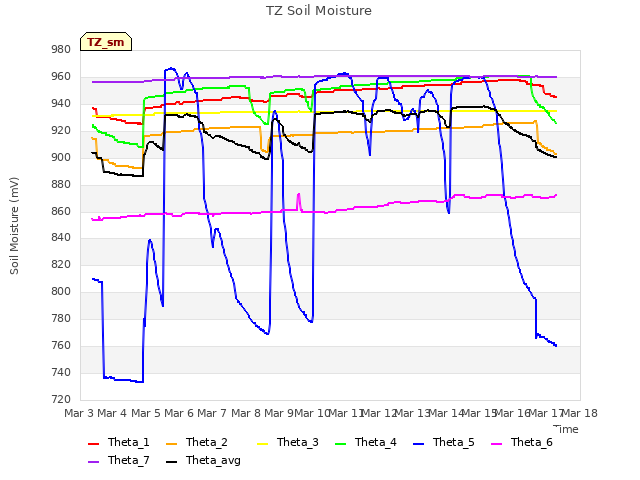Click the TZ_sm tab label
Screen dimensions: 640x480
[x=106, y=42]
